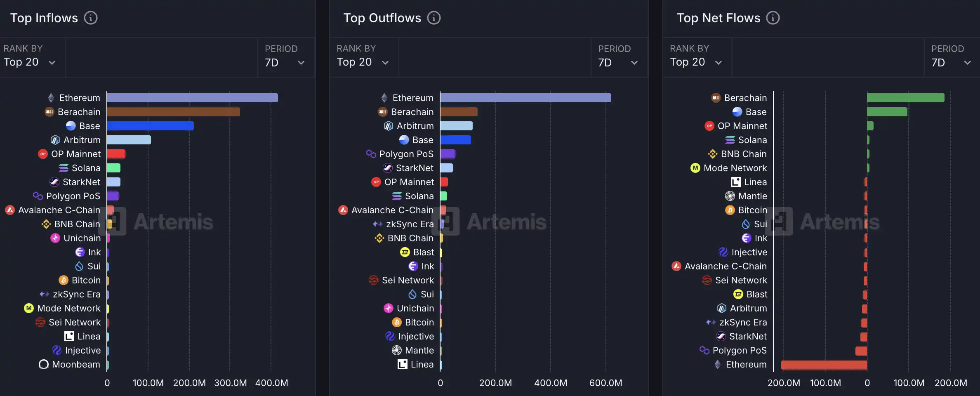Open Period 7D dropdown in Top Inflows
The width and height of the screenshot is (980, 396).
click(x=286, y=57)
